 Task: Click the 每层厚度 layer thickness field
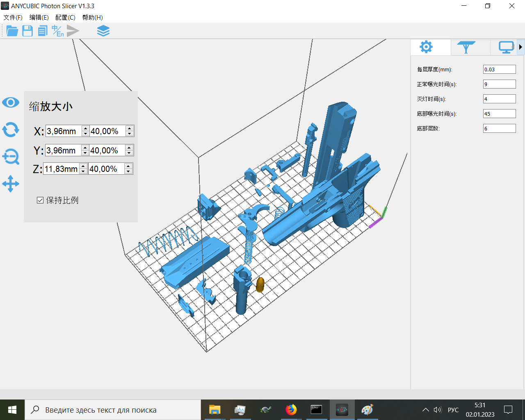click(499, 69)
